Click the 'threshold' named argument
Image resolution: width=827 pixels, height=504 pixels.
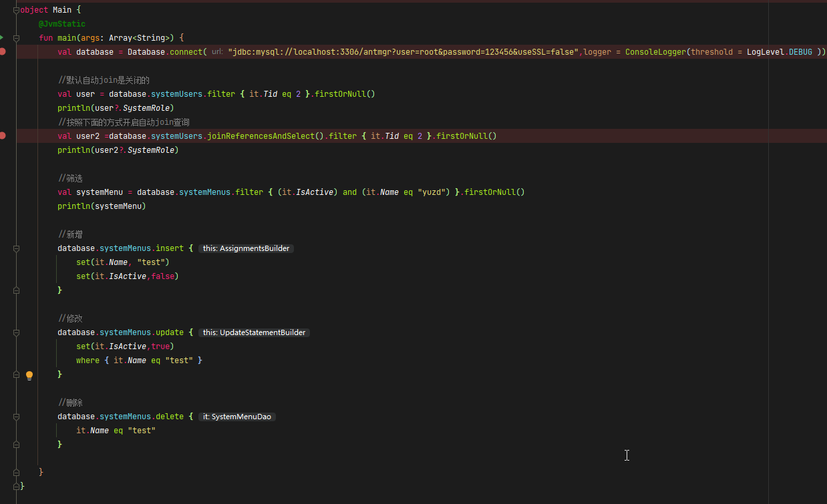pyautogui.click(x=712, y=52)
